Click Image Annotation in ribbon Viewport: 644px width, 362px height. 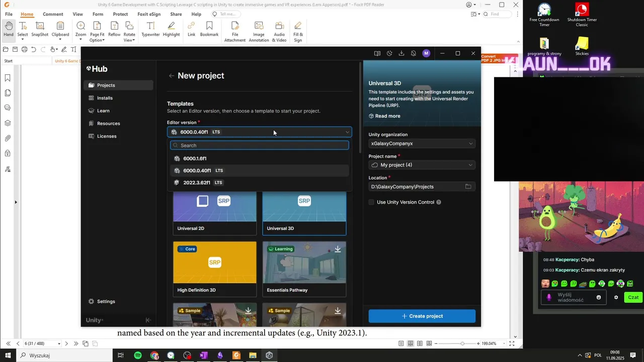click(259, 32)
